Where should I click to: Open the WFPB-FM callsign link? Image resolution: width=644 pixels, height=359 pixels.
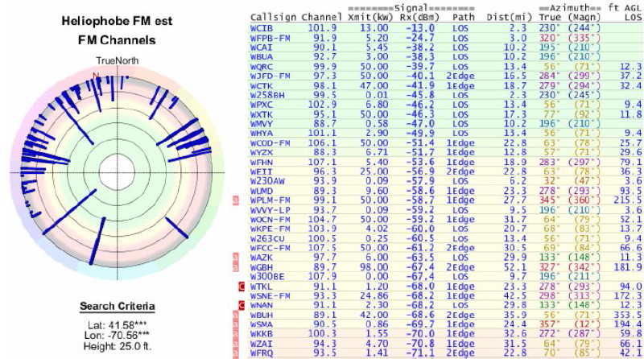click(x=268, y=37)
